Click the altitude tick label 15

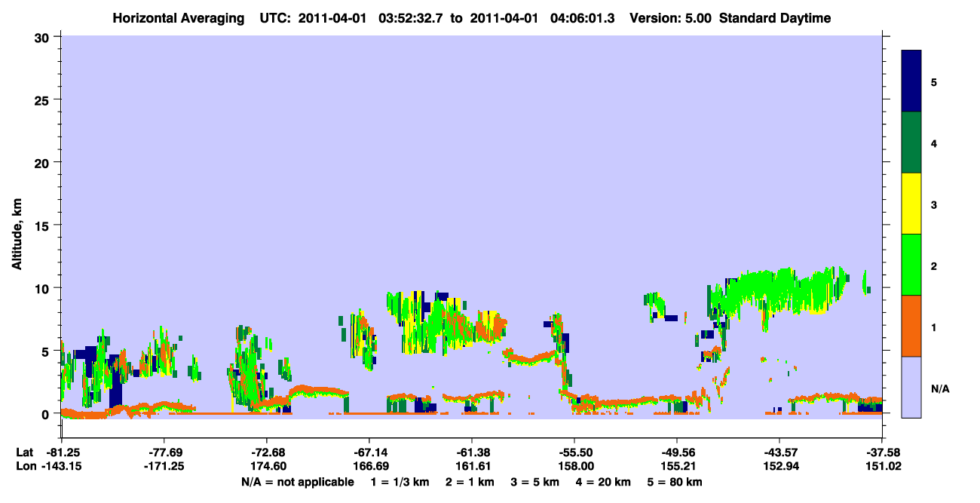pyautogui.click(x=44, y=225)
